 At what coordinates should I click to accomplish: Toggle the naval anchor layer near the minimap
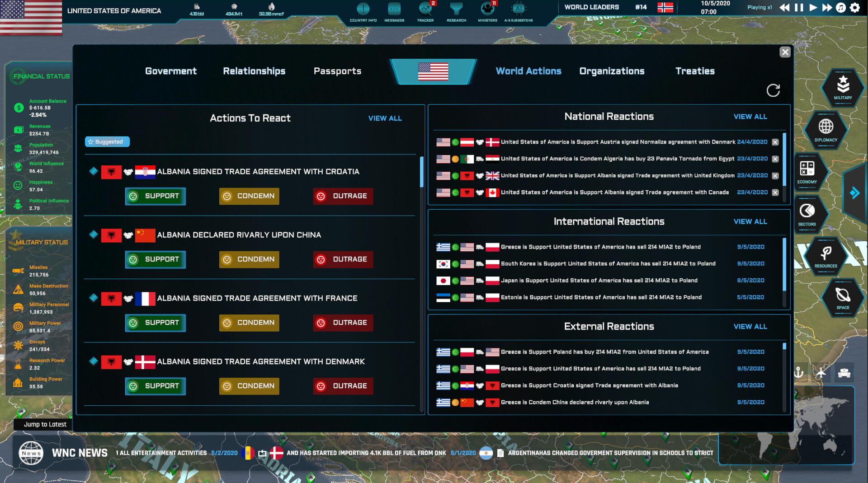(799, 373)
